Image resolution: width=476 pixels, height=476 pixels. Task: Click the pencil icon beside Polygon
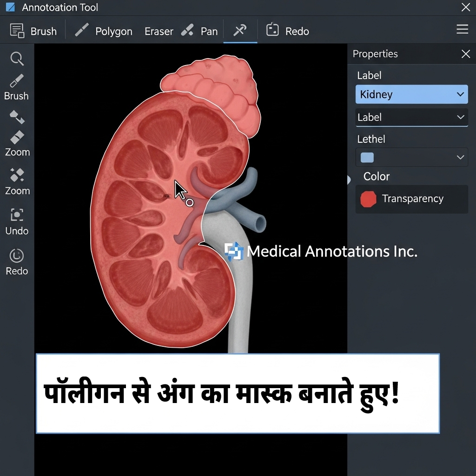(82, 30)
